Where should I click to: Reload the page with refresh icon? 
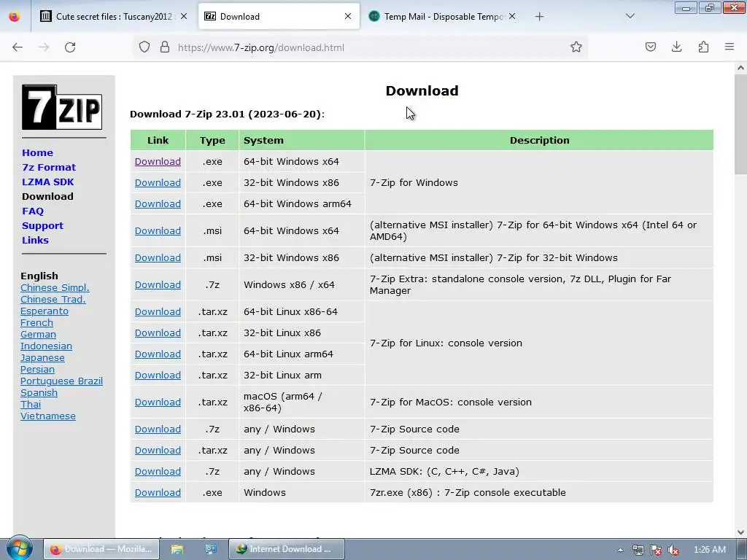(70, 47)
